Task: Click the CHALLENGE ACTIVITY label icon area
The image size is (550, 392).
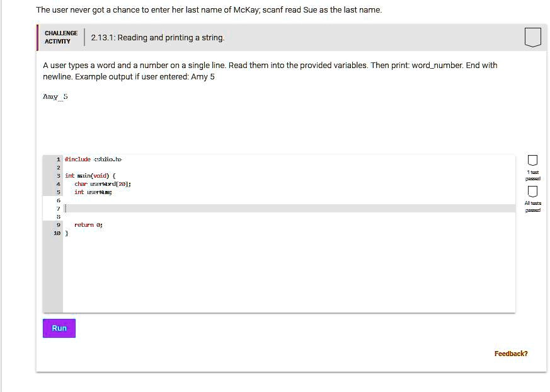Action: tap(60, 37)
